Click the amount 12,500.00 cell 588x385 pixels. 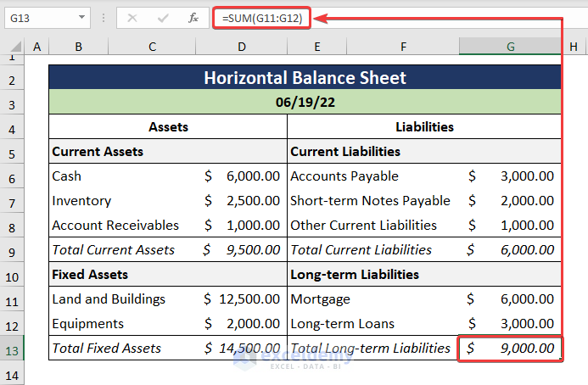[x=242, y=299]
